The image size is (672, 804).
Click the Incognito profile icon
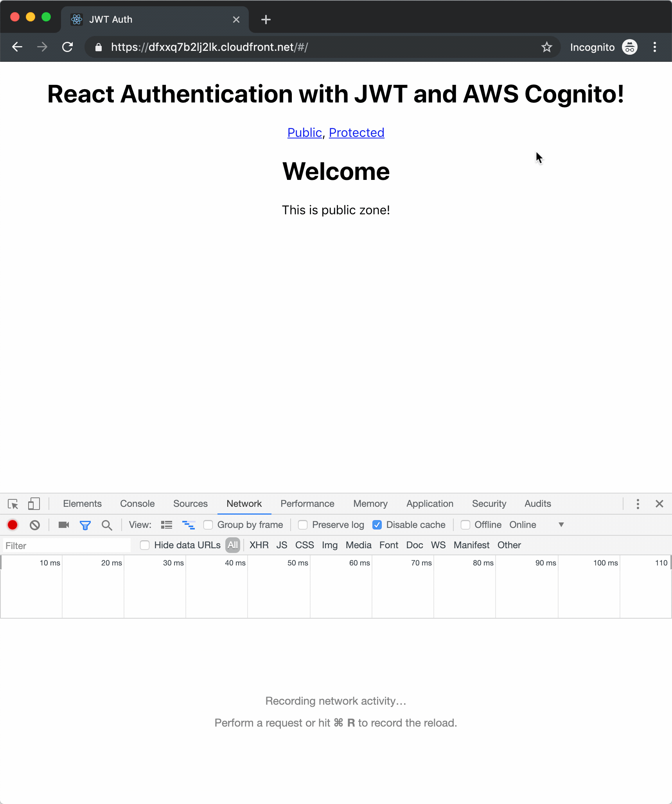click(630, 47)
